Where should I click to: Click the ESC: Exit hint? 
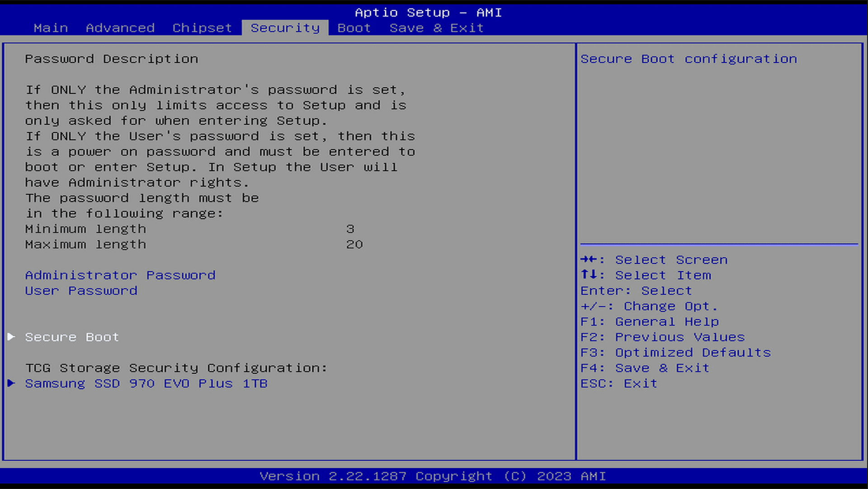click(619, 384)
